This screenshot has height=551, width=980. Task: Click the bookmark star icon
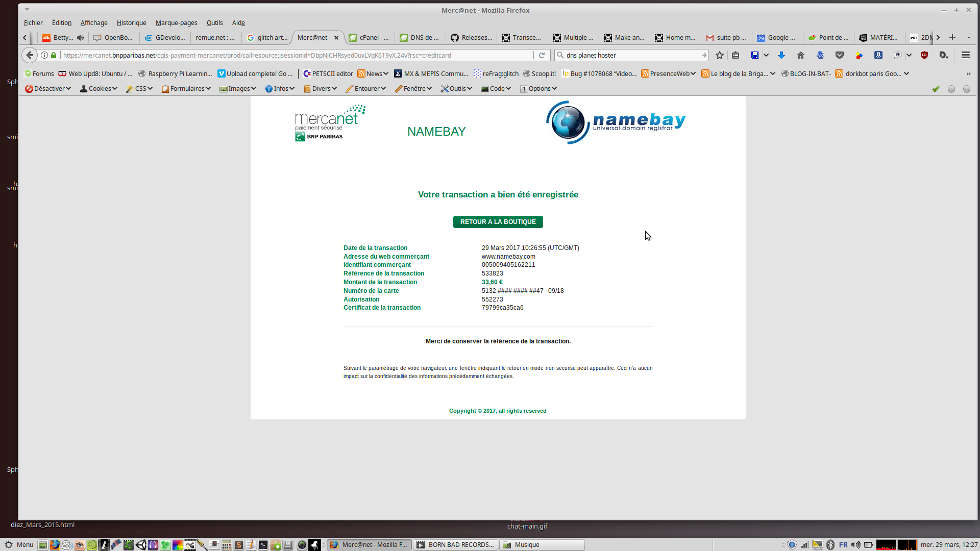(x=720, y=55)
